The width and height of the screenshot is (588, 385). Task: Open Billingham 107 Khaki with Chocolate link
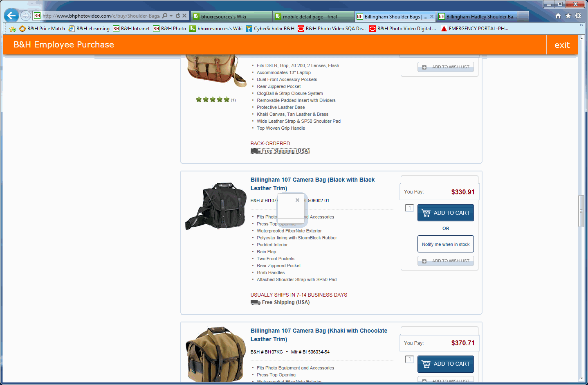319,335
